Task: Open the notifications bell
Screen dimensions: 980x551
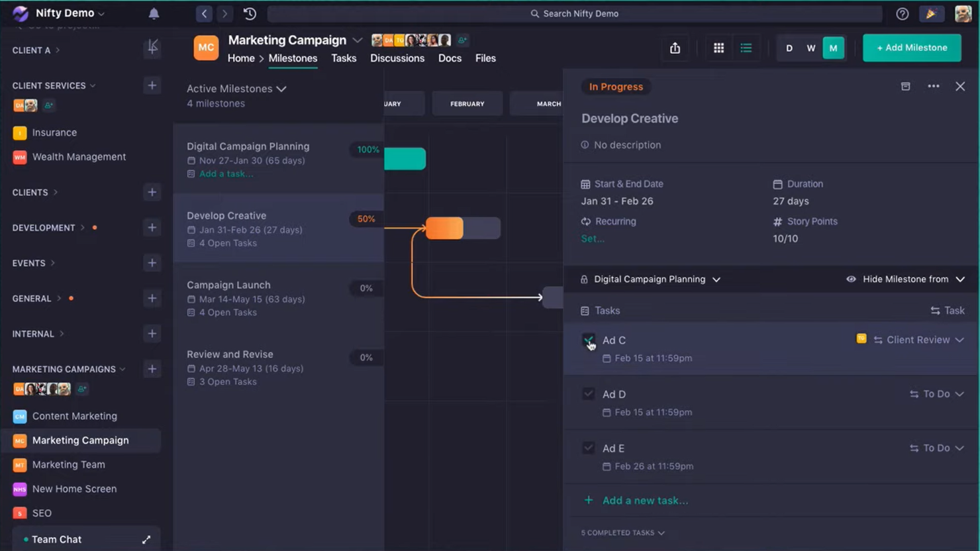Action: click(x=154, y=13)
